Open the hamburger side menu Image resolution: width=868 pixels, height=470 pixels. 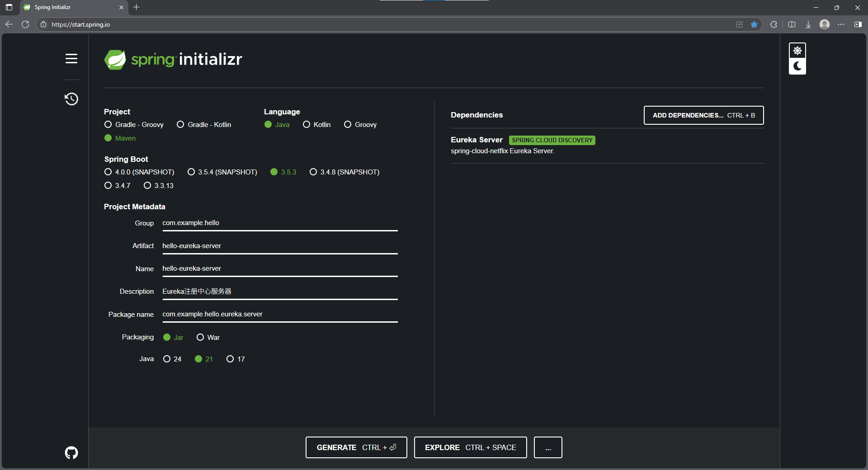[x=71, y=59]
